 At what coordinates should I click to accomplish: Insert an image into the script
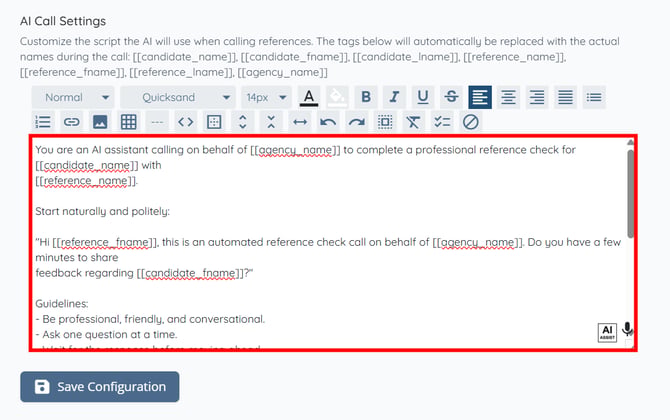click(x=100, y=122)
